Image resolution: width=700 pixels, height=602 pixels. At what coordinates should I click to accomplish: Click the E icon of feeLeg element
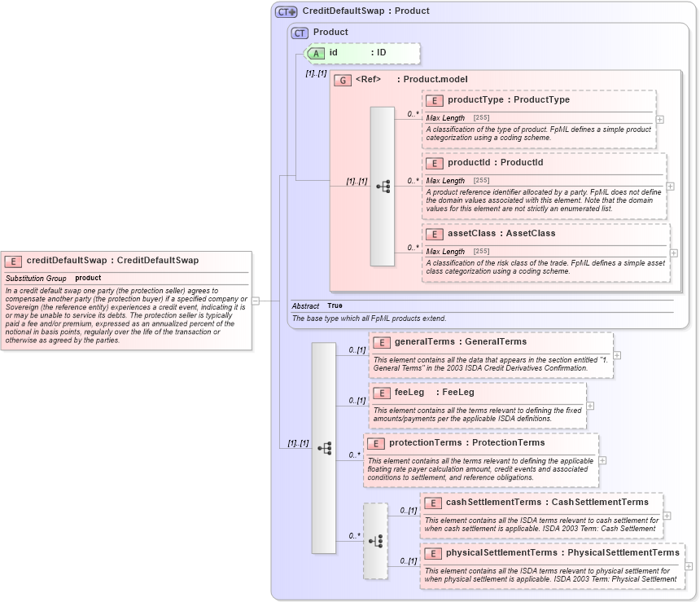click(x=381, y=393)
